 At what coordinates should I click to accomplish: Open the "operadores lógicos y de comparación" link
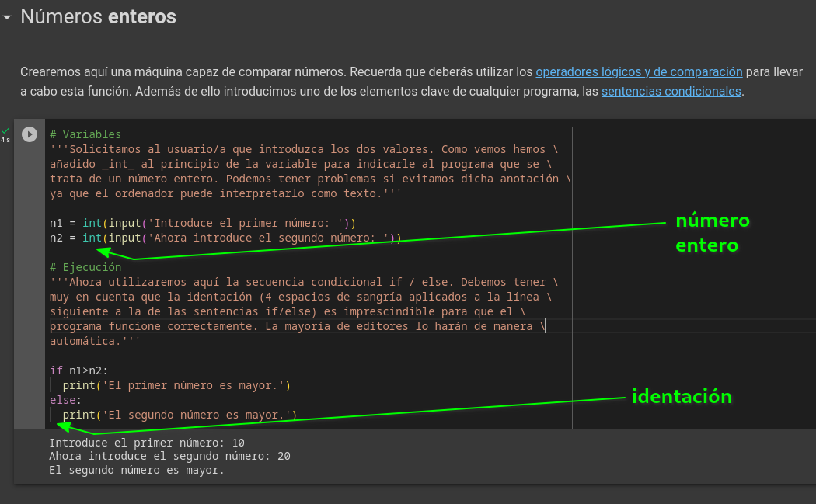[x=639, y=71]
